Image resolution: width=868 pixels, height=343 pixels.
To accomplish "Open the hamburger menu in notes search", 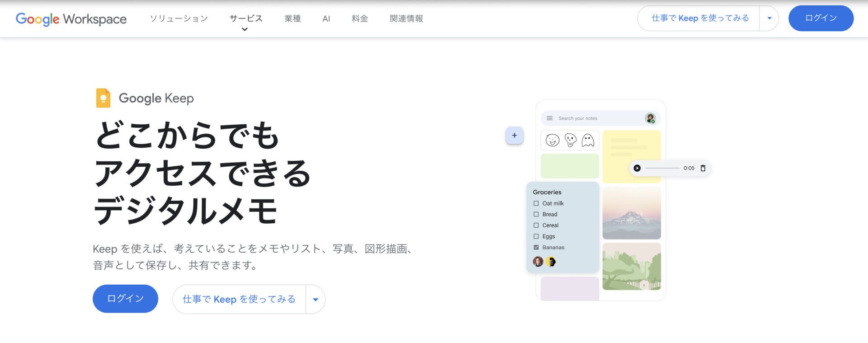I will pos(550,118).
